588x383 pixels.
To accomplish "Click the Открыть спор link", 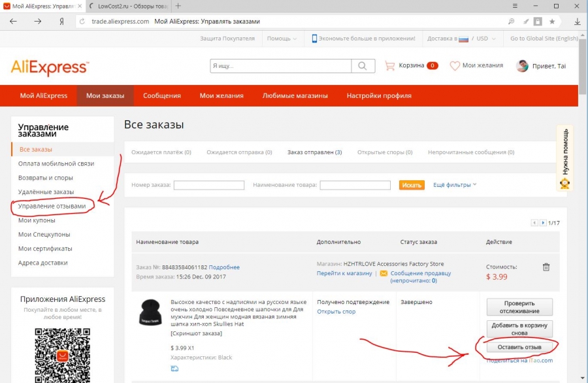I will [x=336, y=311].
